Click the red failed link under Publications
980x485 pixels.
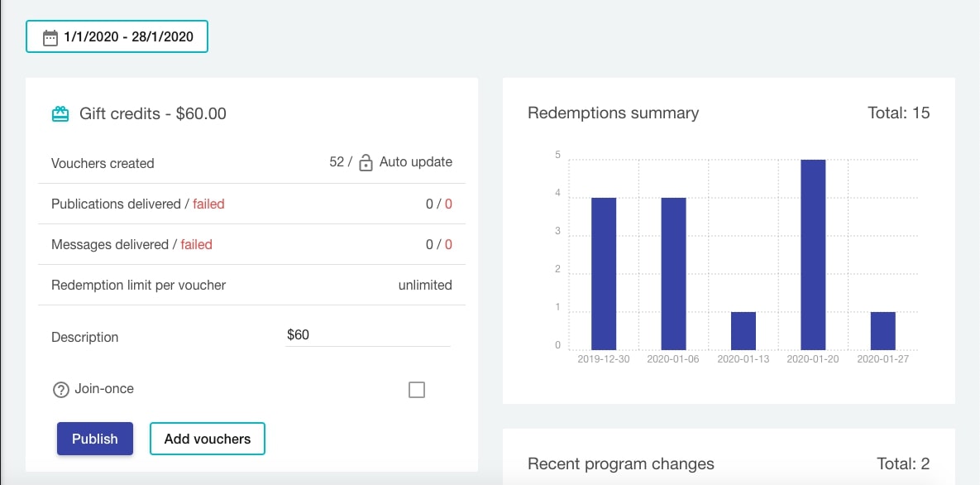tap(208, 204)
